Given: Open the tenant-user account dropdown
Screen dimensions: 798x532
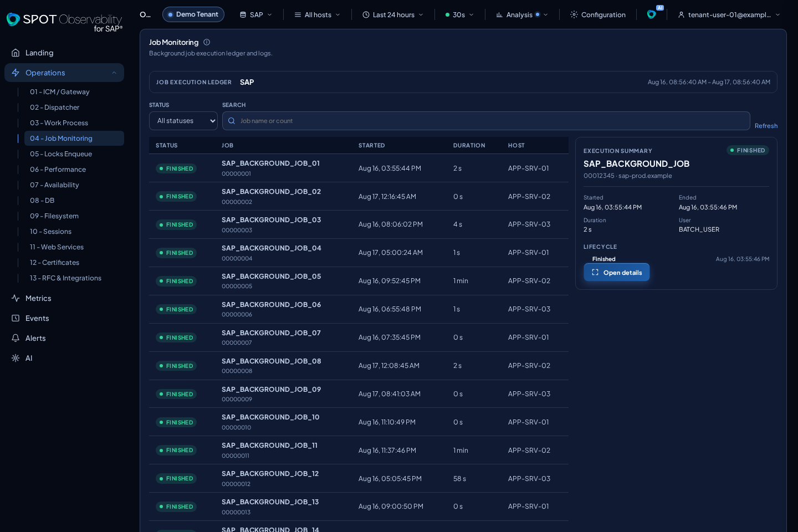Looking at the screenshot, I should 729,14.
